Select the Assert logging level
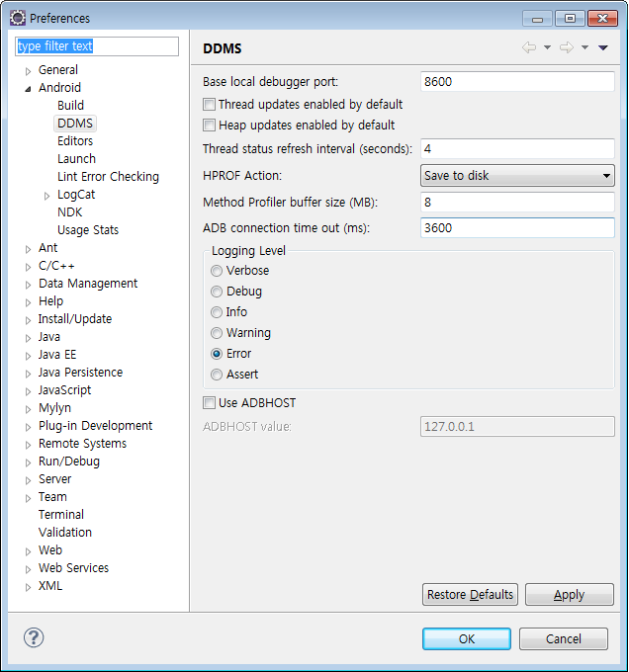 217,375
